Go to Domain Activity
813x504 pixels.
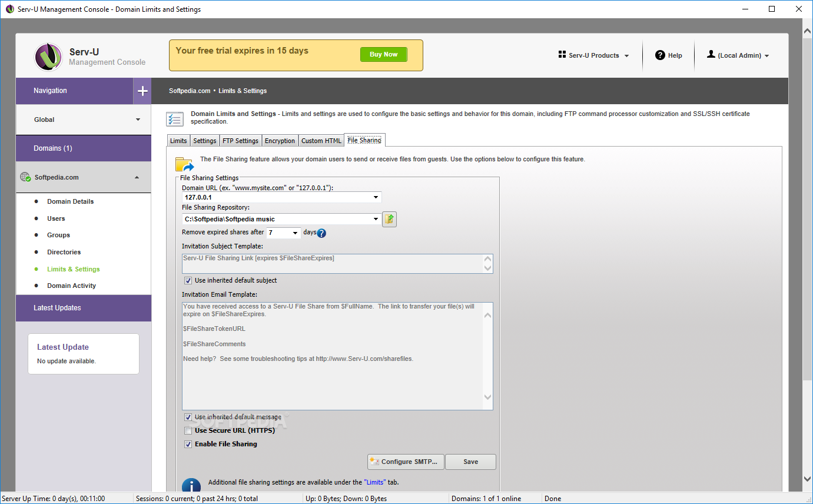(x=71, y=286)
